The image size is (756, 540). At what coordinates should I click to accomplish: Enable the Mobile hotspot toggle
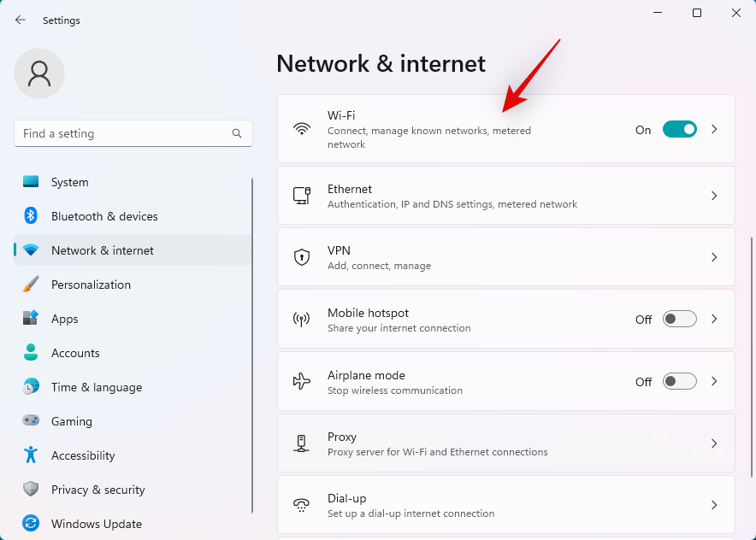point(680,320)
